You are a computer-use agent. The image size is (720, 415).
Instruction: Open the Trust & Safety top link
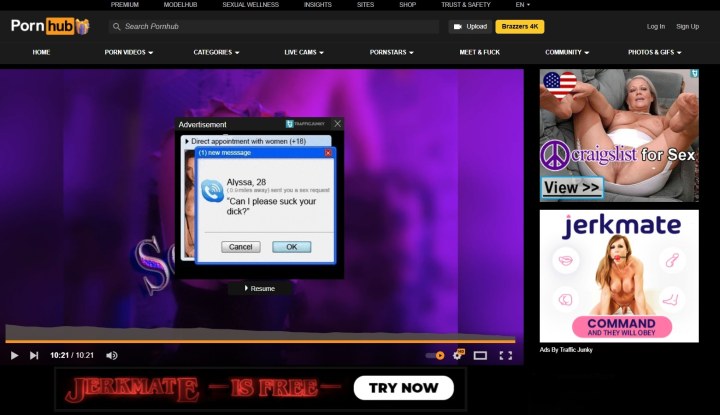(x=466, y=5)
